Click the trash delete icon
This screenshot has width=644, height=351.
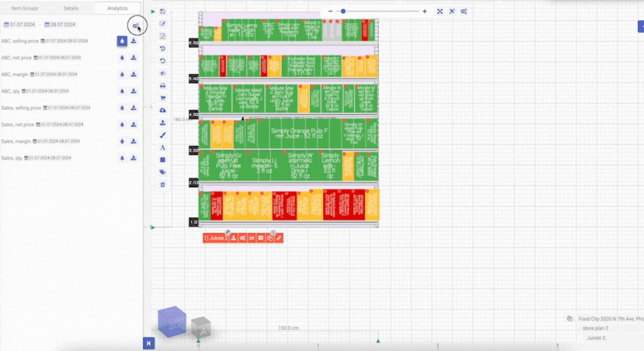tap(163, 185)
